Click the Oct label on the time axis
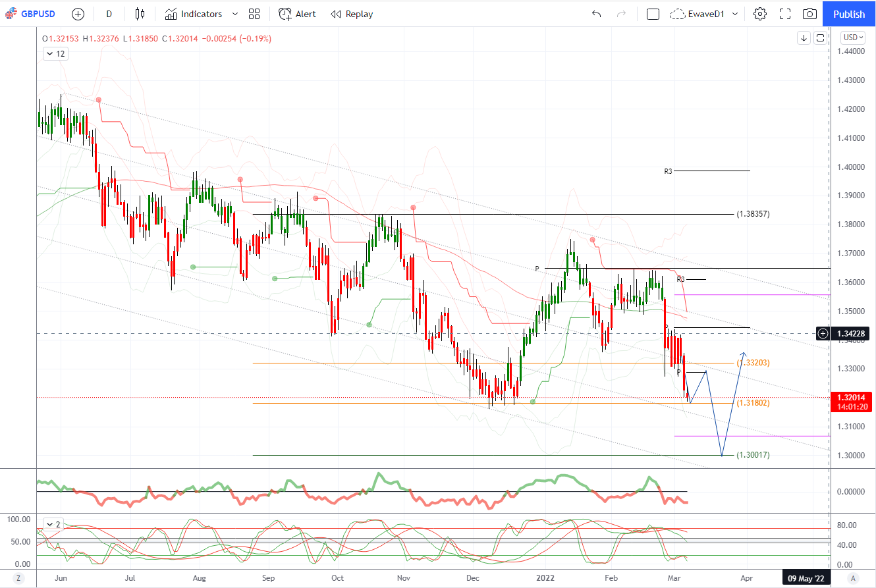Image resolution: width=876 pixels, height=588 pixels. point(337,577)
